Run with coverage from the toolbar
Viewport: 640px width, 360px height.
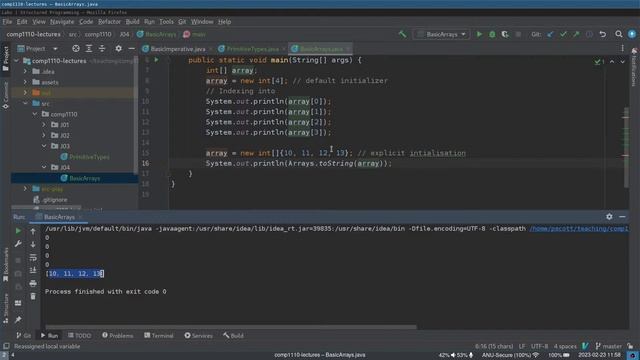pos(505,34)
